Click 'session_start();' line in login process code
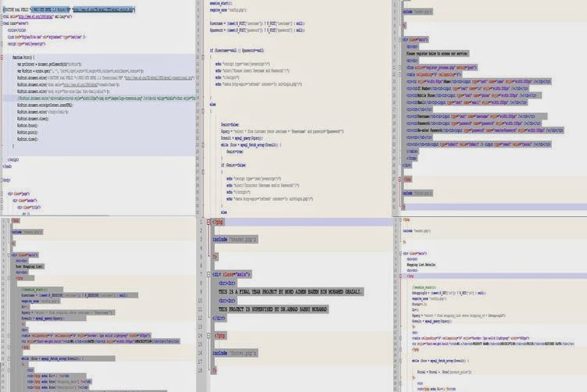The image size is (587, 392). tap(220, 3)
